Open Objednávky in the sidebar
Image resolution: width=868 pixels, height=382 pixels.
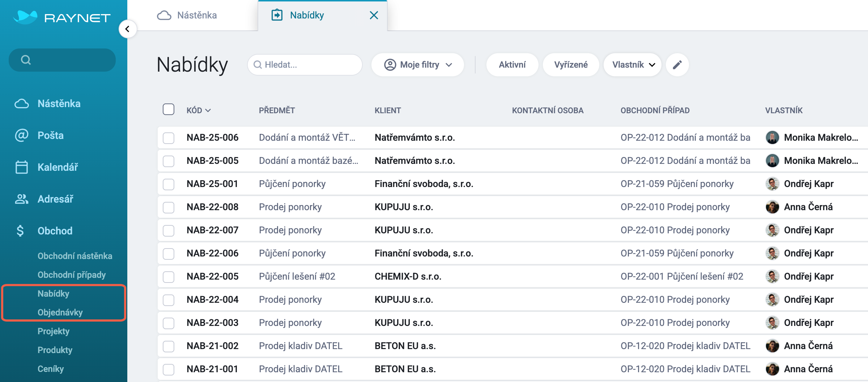pyautogui.click(x=60, y=312)
